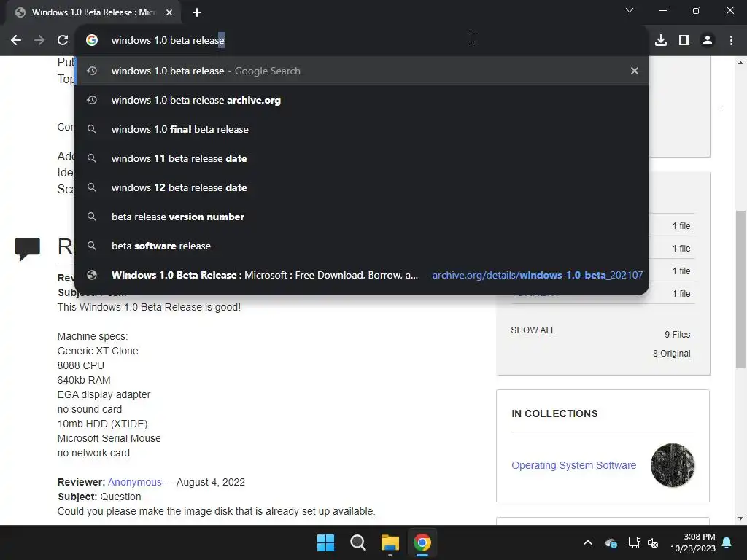
Task: Select 'windows 1.0 beta release - Google Search' suggestion
Action: pos(362,71)
